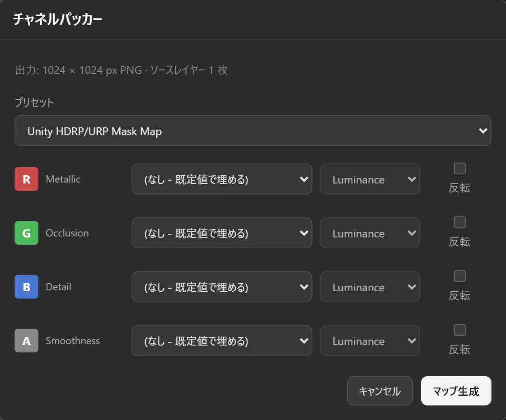Viewport: 506px width, 420px height.
Task: Click the Metallic channel label
Action: pyautogui.click(x=63, y=179)
